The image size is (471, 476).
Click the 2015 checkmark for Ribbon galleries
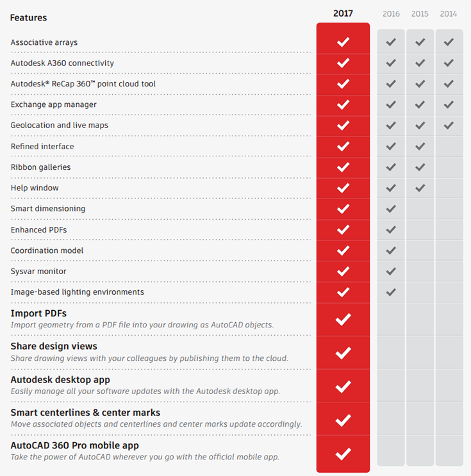(420, 167)
